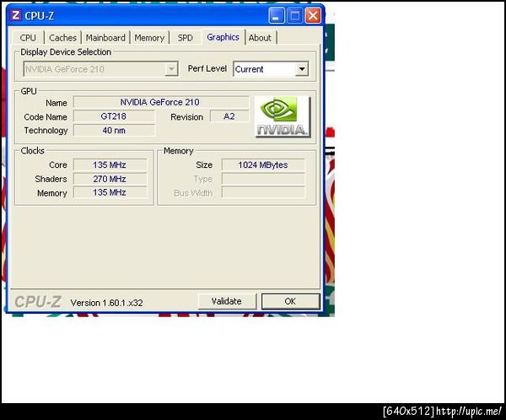Click the Memory clock value 135 MHz
The width and height of the screenshot is (506, 420).
(x=110, y=192)
